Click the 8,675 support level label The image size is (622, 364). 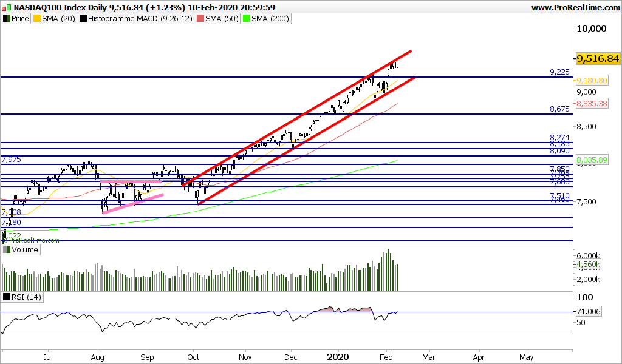click(x=559, y=109)
